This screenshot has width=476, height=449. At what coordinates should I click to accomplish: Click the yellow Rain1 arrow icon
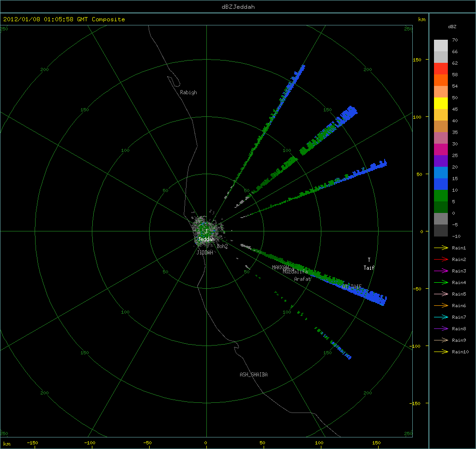[441, 248]
